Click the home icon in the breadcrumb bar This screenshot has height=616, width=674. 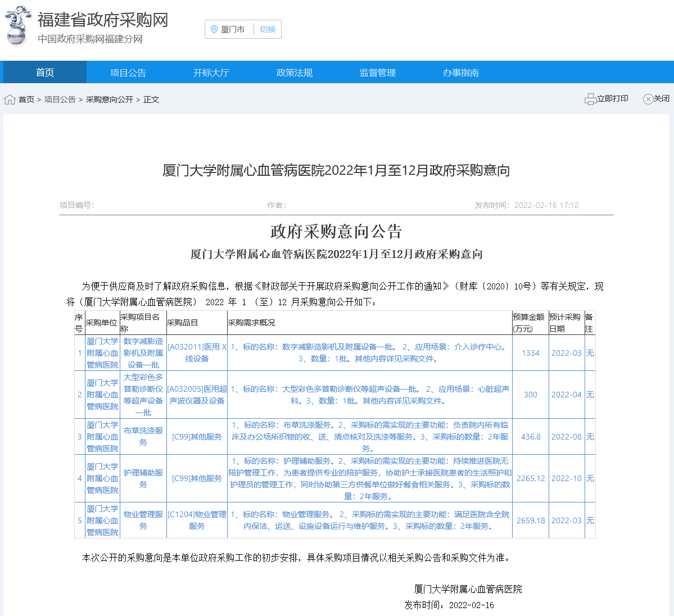(x=9, y=99)
